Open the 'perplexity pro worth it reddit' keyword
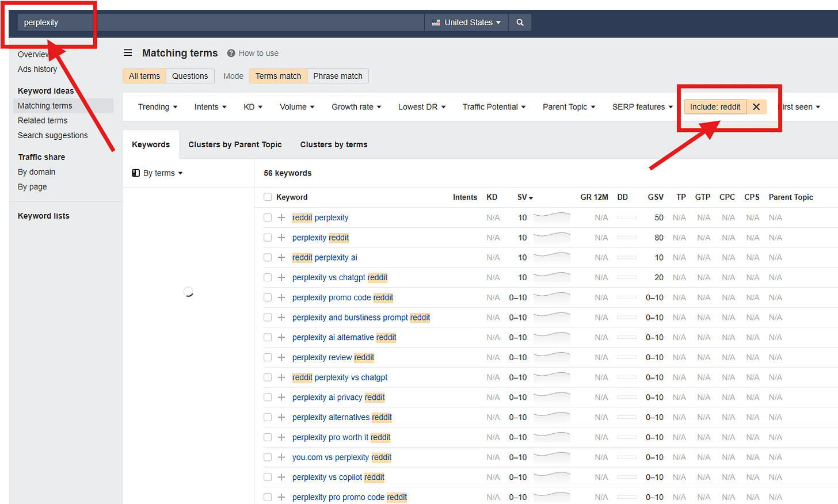The width and height of the screenshot is (838, 504). coord(341,437)
